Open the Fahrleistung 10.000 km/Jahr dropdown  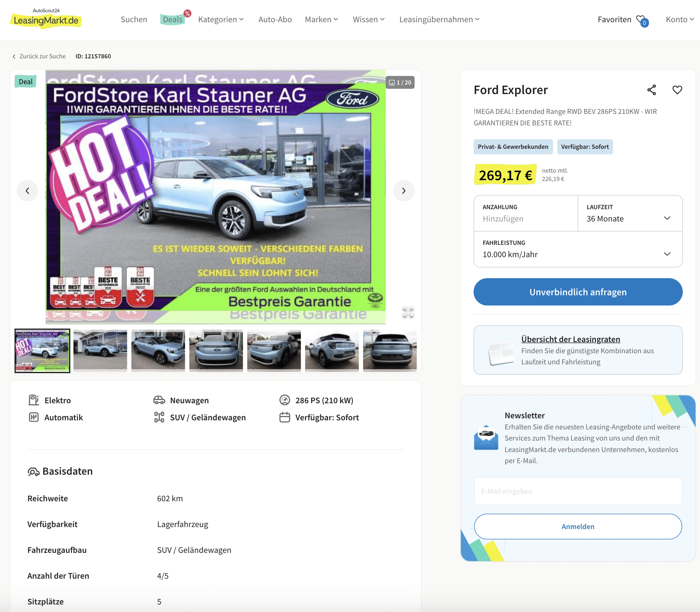[578, 249]
